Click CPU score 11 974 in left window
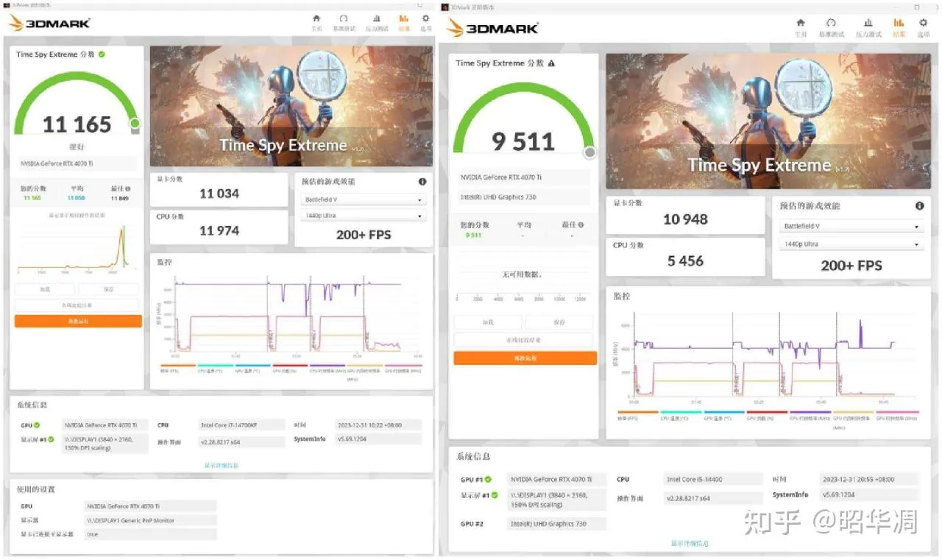942x560 pixels. [x=219, y=230]
